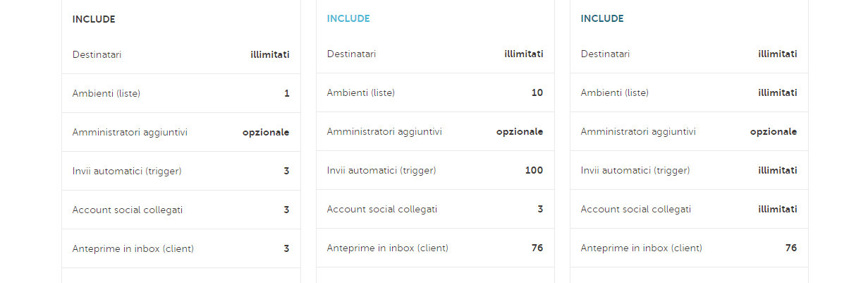Select Destinatari row in first plan
This screenshot has width=868, height=283.
click(181, 54)
